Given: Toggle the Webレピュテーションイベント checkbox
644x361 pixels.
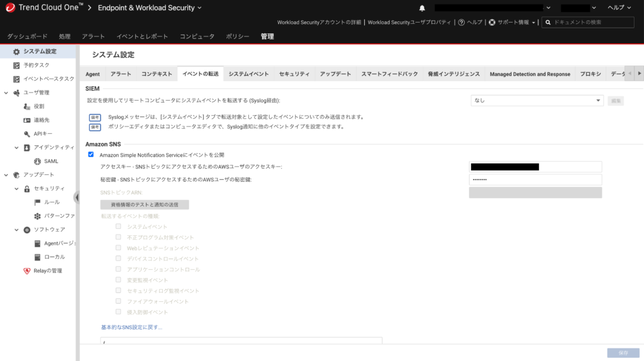Looking at the screenshot, I should point(118,248).
